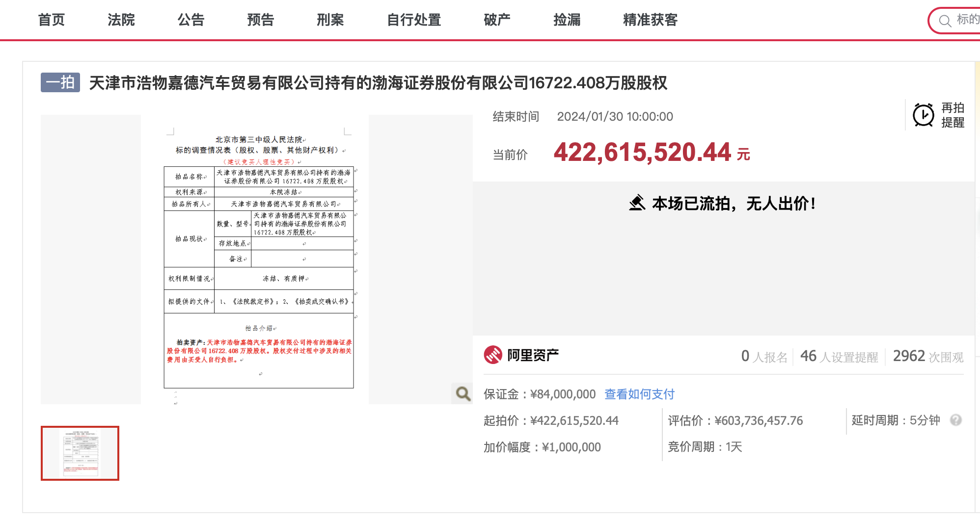The height and width of the screenshot is (520, 980).
Task: Open the 公告 navigation item
Action: point(191,20)
